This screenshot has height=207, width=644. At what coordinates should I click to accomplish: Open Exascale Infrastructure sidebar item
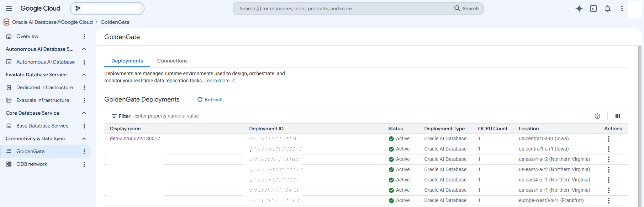43,100
